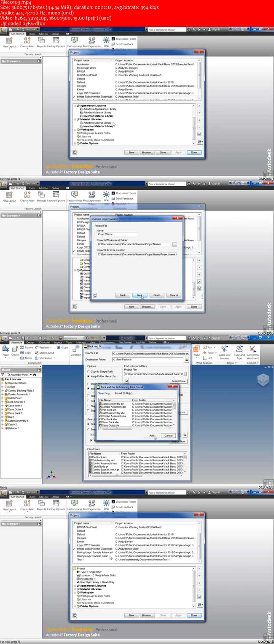This screenshot has width=274, height=644.
Task: Click the Files Found list vertical scrollbar
Action: 185,463
